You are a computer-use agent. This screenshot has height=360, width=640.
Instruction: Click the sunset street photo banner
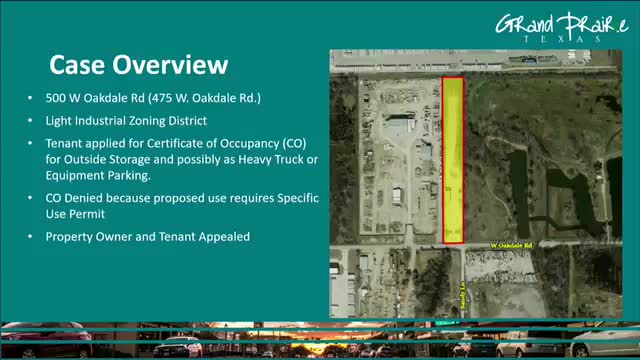320,340
